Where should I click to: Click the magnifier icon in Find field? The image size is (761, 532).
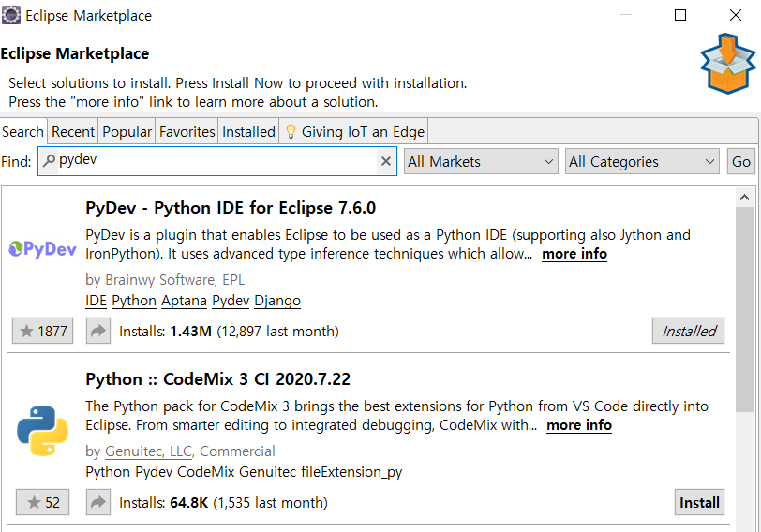click(x=49, y=160)
